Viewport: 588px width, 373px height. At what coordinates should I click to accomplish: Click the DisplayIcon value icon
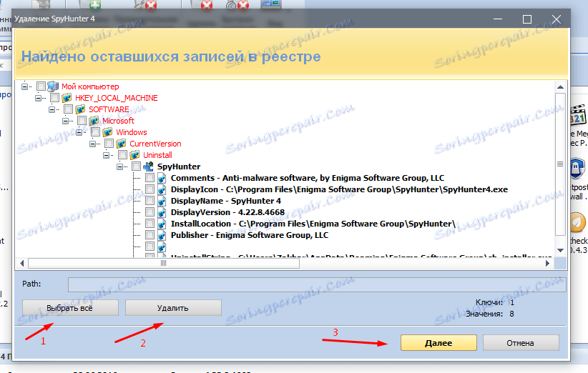tap(162, 189)
